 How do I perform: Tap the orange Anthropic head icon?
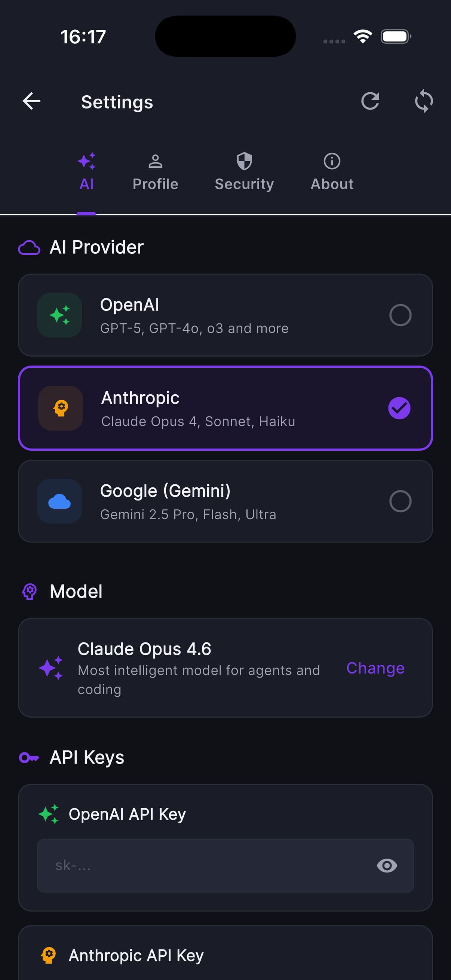[x=61, y=408]
